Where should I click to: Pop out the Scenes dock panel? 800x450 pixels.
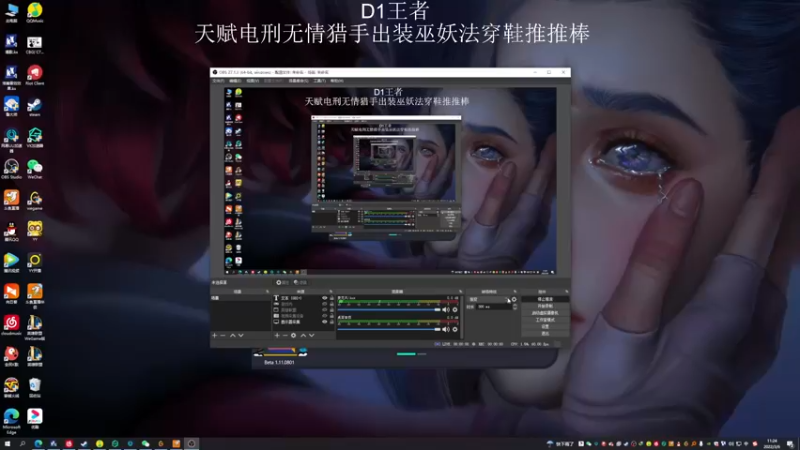pos(267,292)
